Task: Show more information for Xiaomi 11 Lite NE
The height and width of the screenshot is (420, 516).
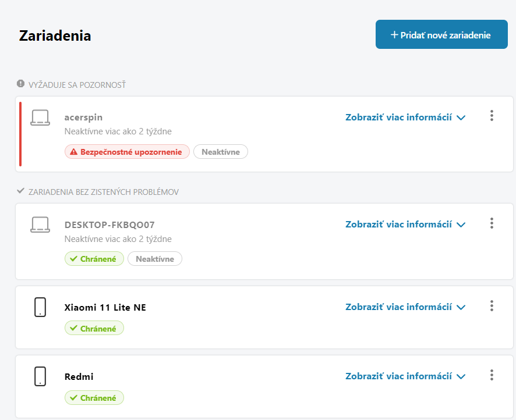Action: [x=405, y=307]
